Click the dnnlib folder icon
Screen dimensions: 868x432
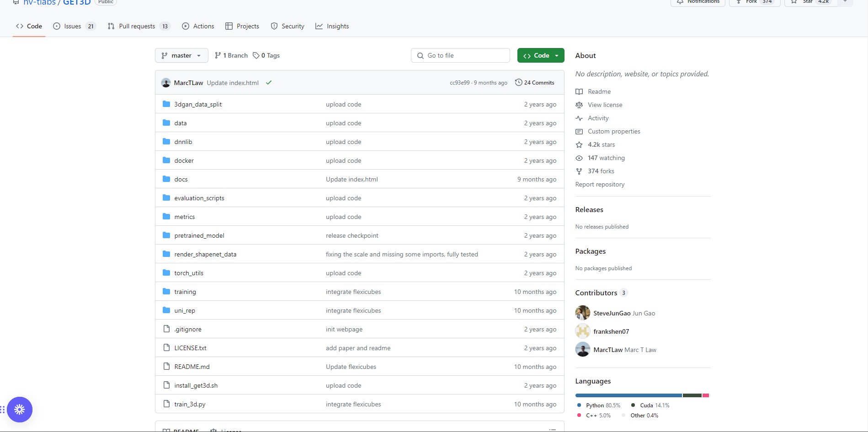166,142
